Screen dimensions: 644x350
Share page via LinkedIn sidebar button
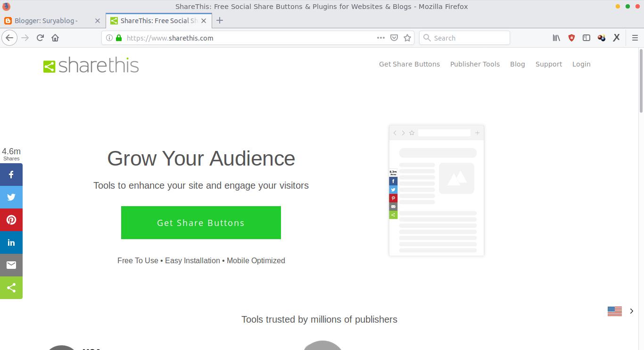[x=11, y=242]
